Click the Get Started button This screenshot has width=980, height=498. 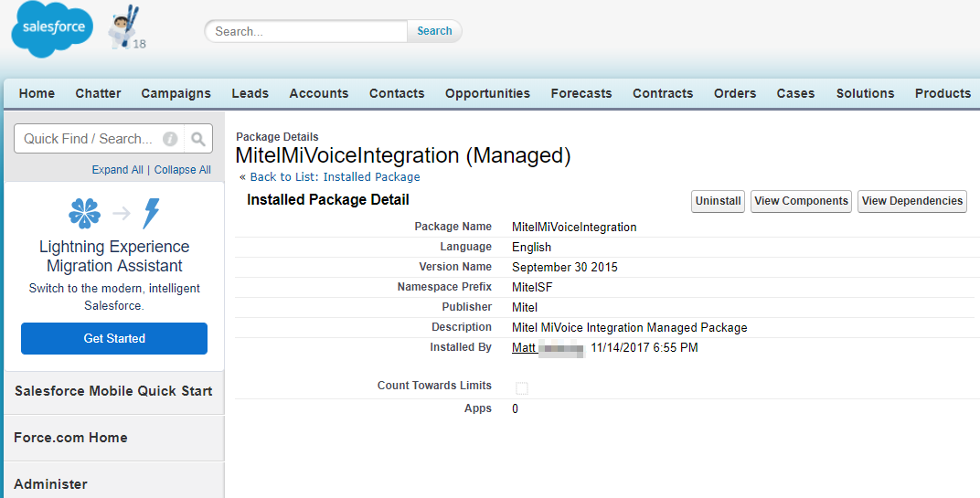click(x=114, y=339)
